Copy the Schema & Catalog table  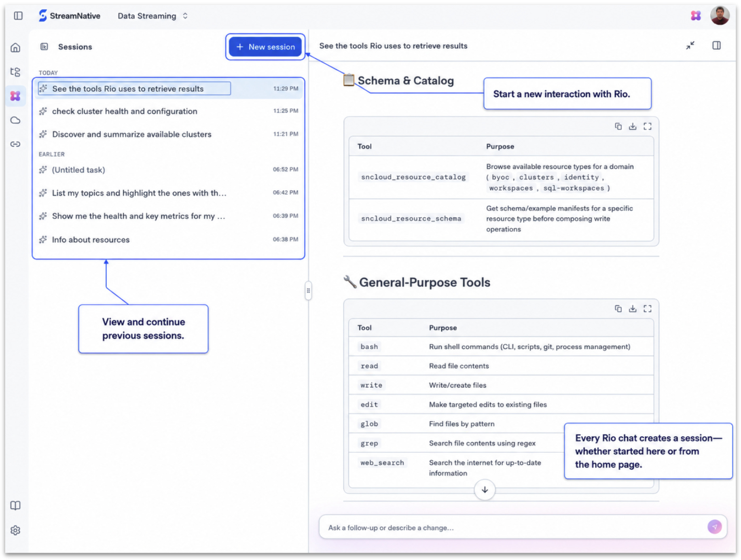point(618,127)
